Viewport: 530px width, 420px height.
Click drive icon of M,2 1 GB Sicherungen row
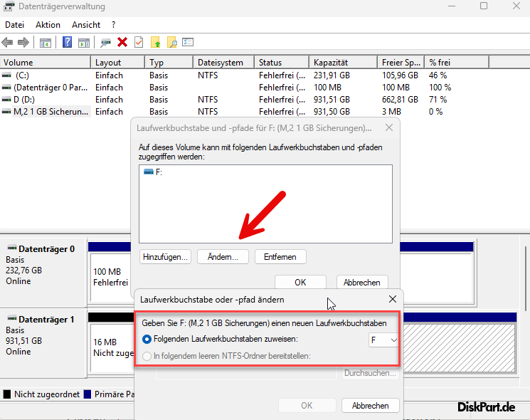6,112
